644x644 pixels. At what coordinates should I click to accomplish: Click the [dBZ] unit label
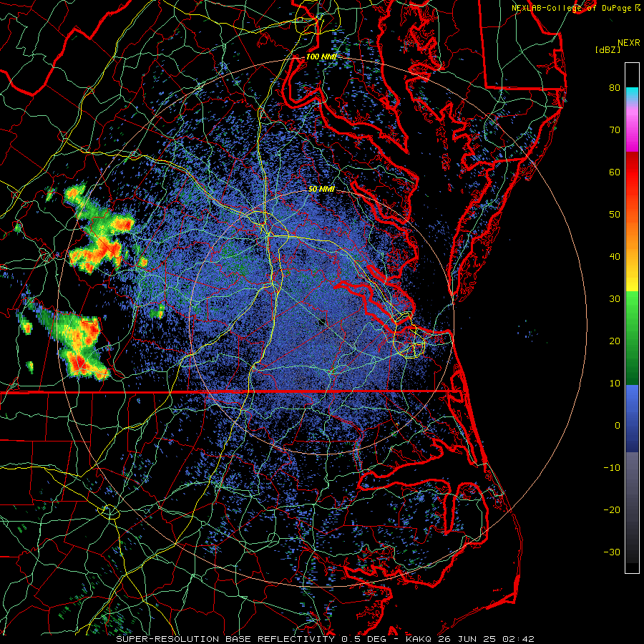608,50
